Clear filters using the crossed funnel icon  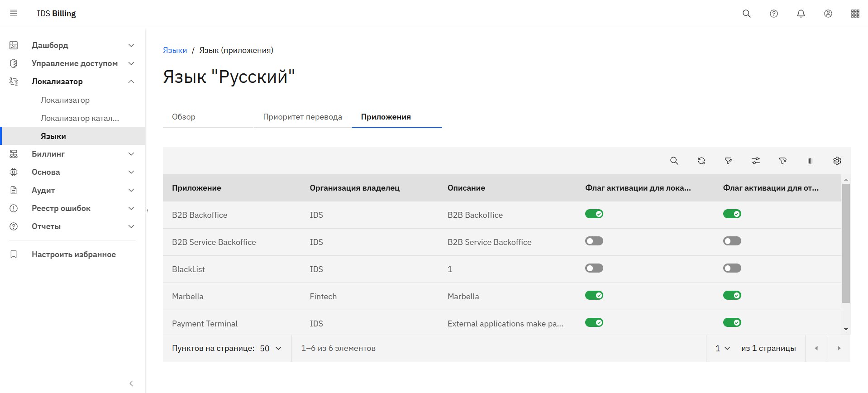click(782, 161)
